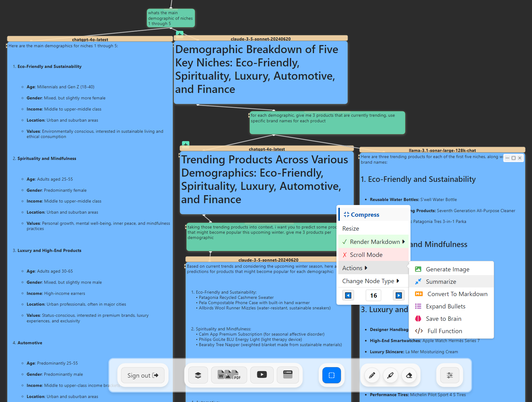
Task: Click '2. Spirituality and Mindfulness' in left node
Action: pyautogui.click(x=47, y=158)
